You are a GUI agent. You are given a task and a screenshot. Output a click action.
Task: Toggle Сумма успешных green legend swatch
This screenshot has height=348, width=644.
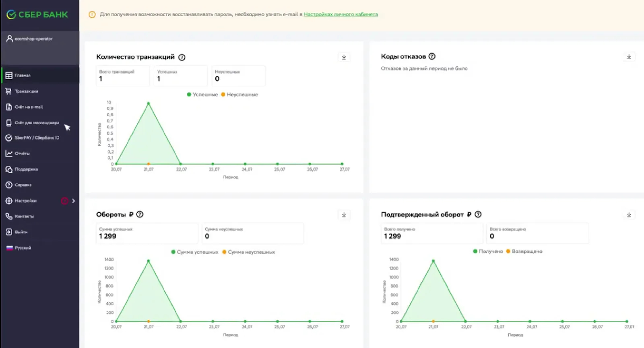[173, 252]
